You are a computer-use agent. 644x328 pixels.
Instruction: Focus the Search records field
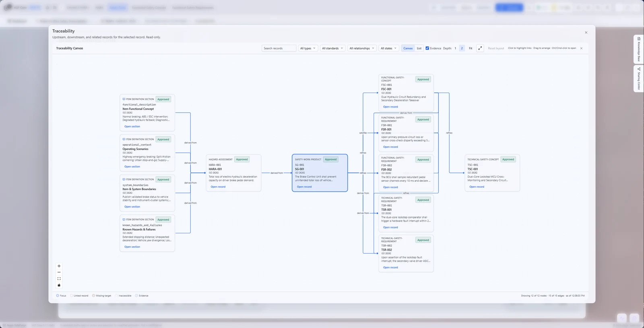pyautogui.click(x=279, y=48)
